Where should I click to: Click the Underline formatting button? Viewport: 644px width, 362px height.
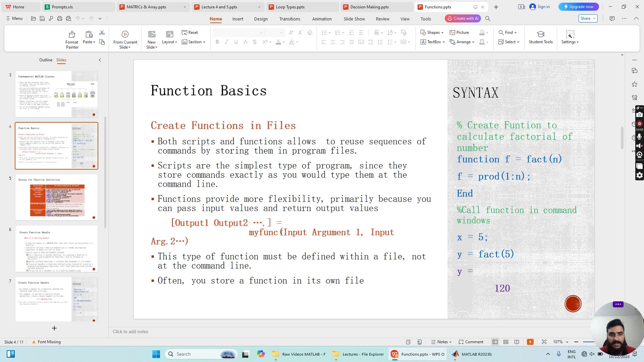click(236, 42)
